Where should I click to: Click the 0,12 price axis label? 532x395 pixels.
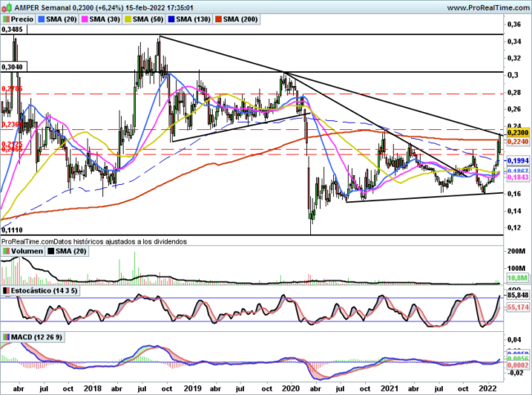[x=514, y=227]
